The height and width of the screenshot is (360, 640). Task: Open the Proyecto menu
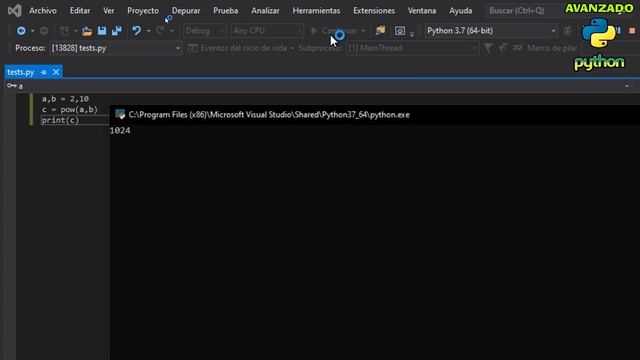pyautogui.click(x=143, y=11)
